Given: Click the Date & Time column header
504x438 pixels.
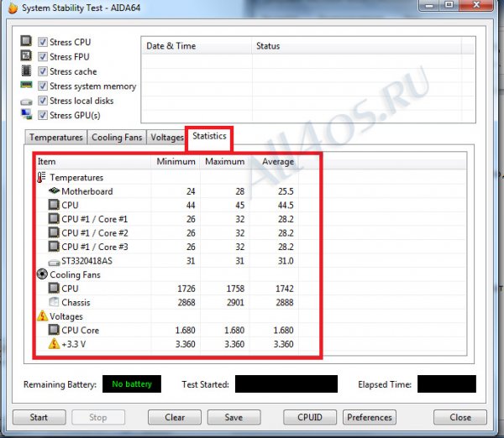Looking at the screenshot, I should pyautogui.click(x=197, y=46).
